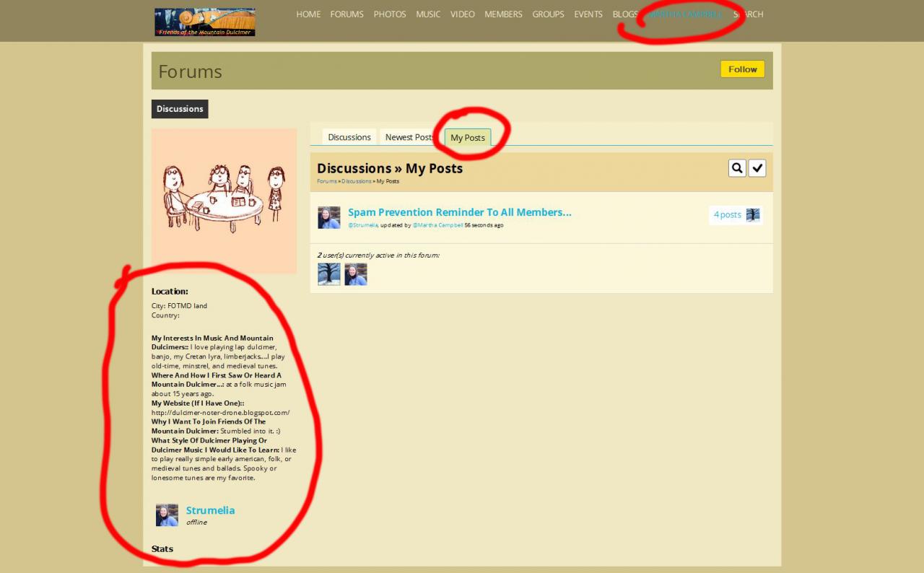Open the Spam Prevention Reminder discussion
The image size is (924, 573).
[459, 212]
